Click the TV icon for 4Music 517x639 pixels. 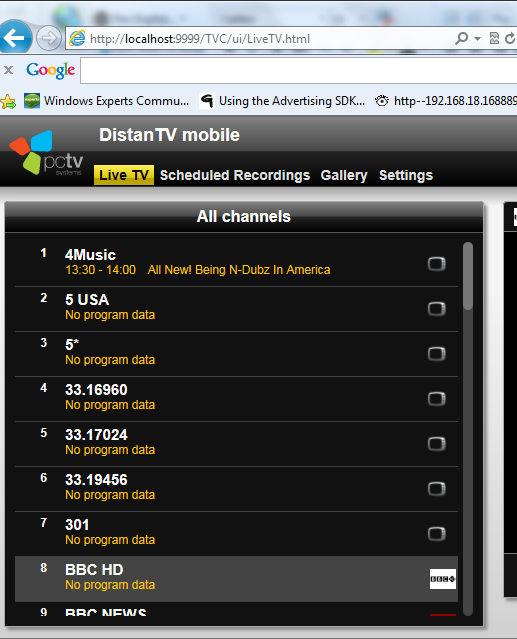click(437, 264)
